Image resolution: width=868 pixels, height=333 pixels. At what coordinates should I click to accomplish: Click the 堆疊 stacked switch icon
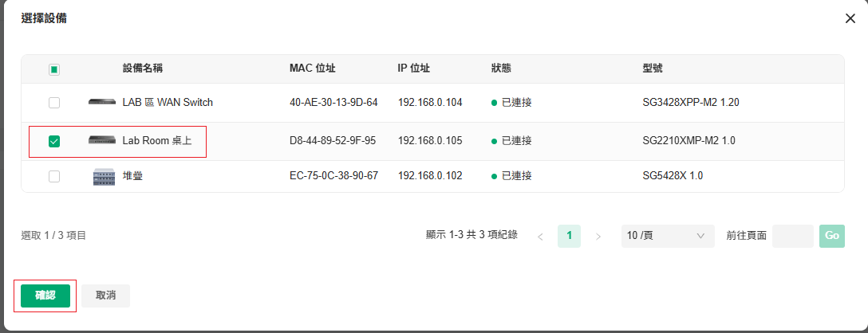[103, 176]
